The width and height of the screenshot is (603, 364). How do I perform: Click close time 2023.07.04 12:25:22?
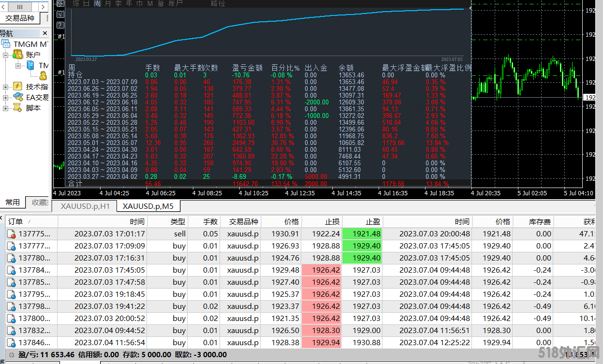434,343
